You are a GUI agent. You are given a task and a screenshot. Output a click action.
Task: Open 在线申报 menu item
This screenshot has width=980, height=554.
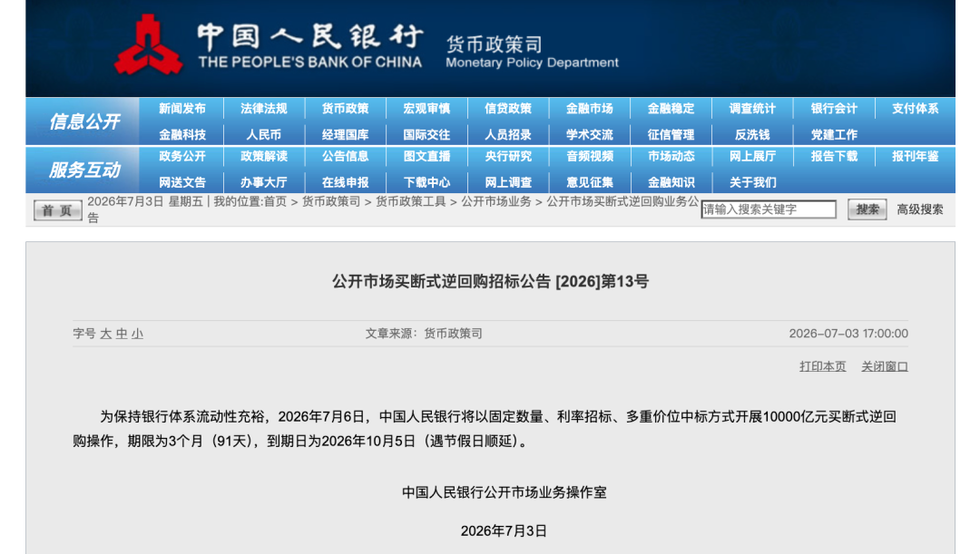pos(345,182)
